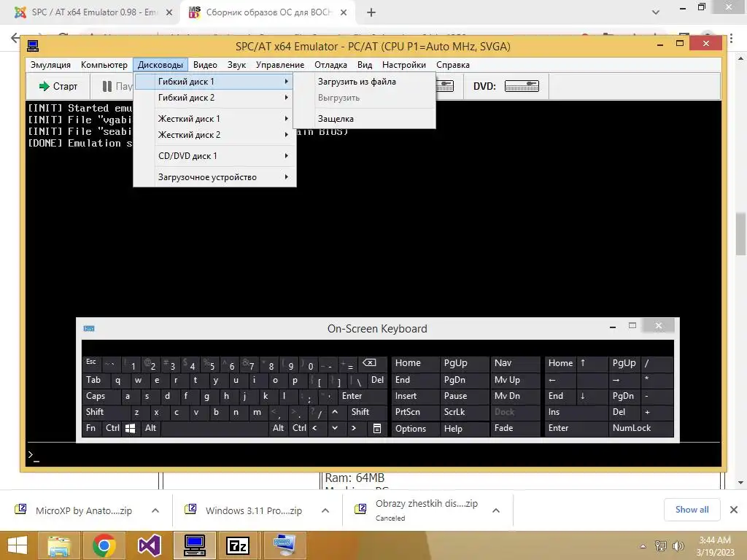Open the Эмуляция menu

pyautogui.click(x=50, y=65)
